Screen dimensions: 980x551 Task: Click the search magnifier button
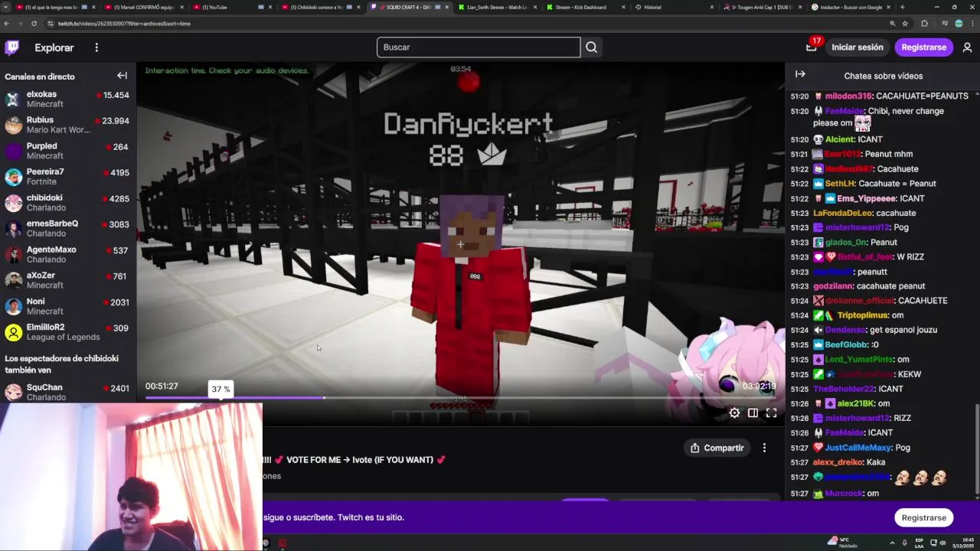591,47
